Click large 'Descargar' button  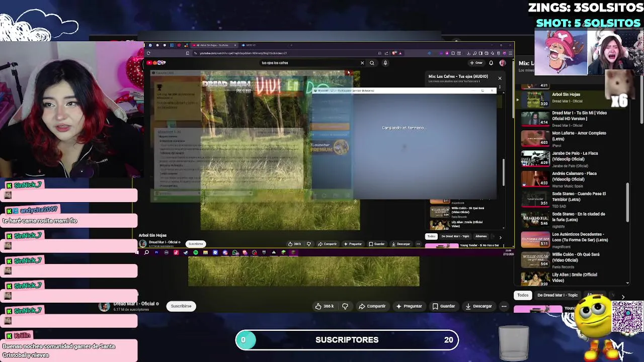478,306
